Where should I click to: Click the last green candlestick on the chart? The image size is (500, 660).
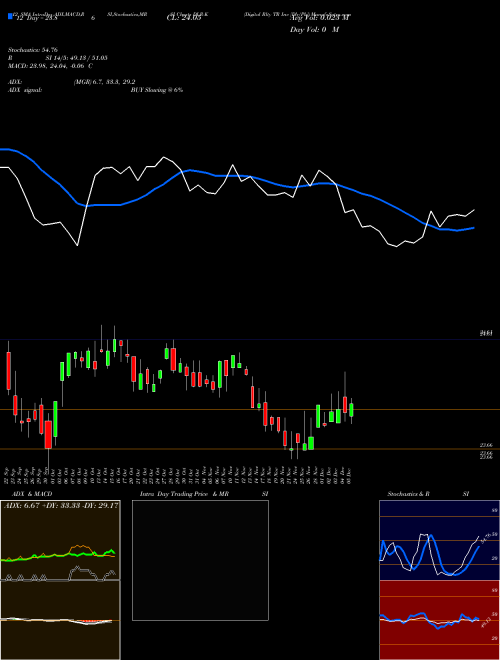click(351, 410)
